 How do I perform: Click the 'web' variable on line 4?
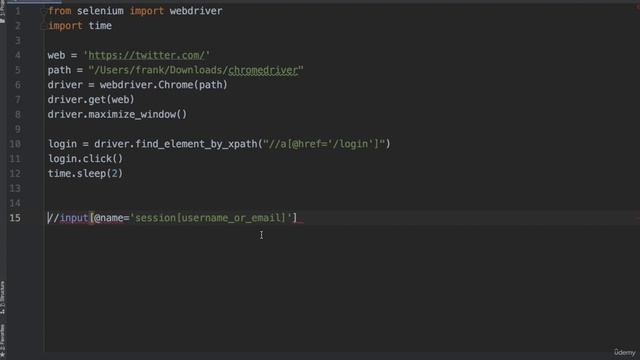(x=56, y=55)
